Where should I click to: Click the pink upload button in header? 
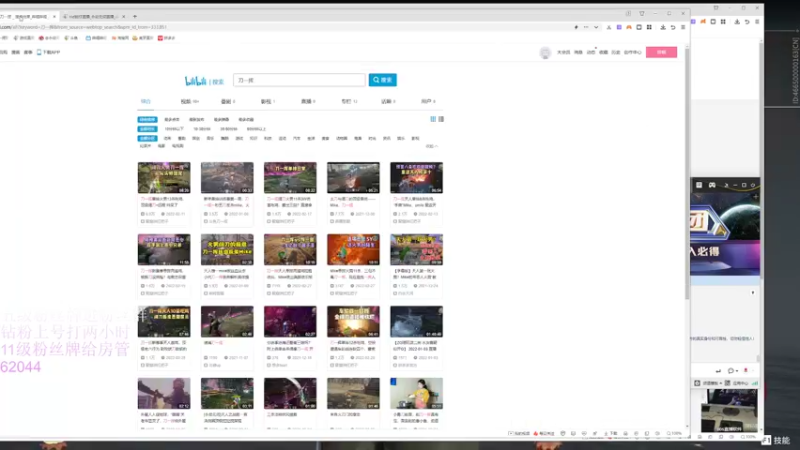point(661,52)
